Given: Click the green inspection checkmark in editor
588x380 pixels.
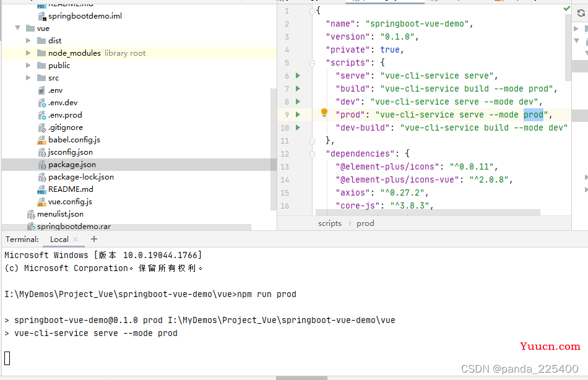Looking at the screenshot, I should tap(566, 9).
